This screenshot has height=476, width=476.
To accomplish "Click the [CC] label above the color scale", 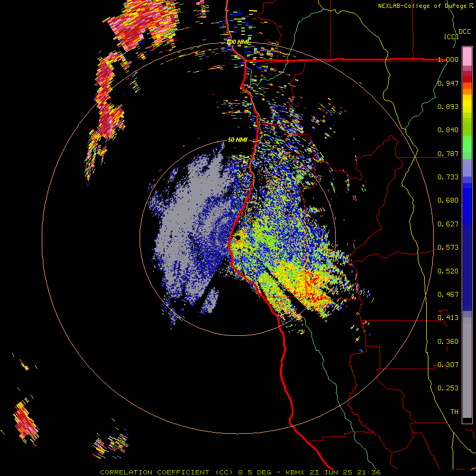I will pyautogui.click(x=451, y=36).
